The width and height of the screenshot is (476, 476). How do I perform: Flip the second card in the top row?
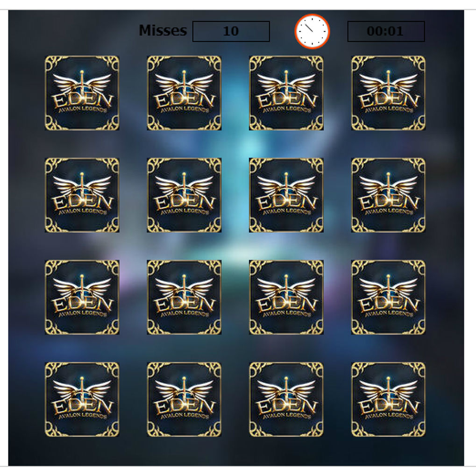coord(184,93)
